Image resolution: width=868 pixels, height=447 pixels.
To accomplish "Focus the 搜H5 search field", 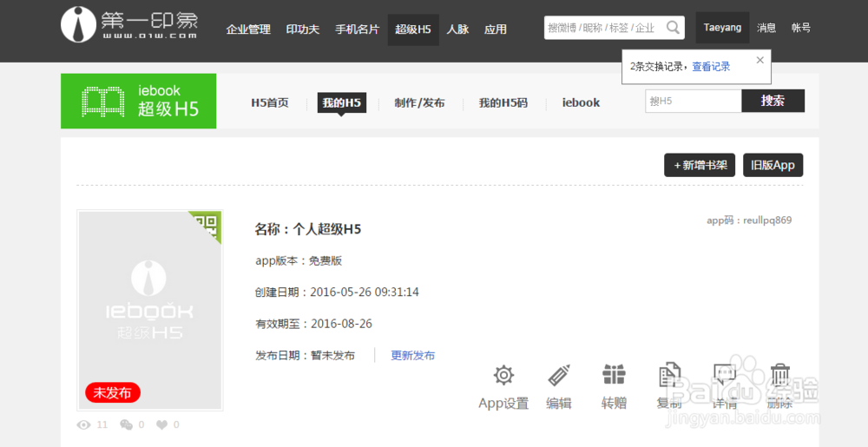I will 693,101.
